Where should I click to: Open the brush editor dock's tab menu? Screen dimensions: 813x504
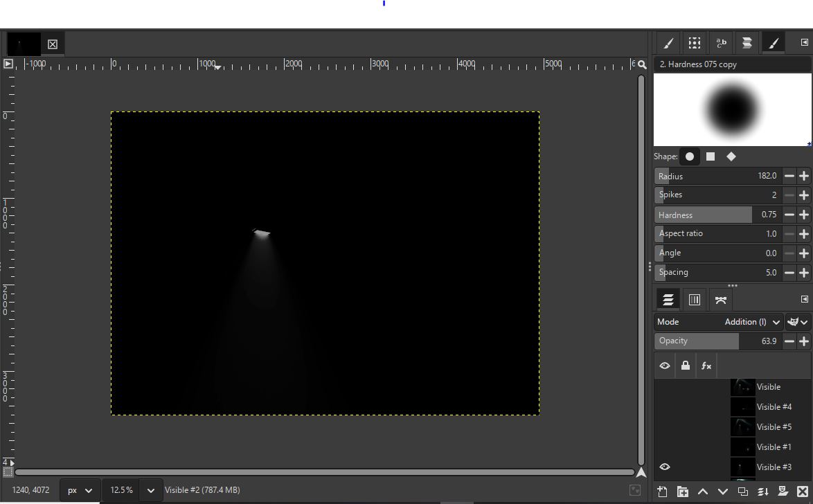[x=804, y=42]
